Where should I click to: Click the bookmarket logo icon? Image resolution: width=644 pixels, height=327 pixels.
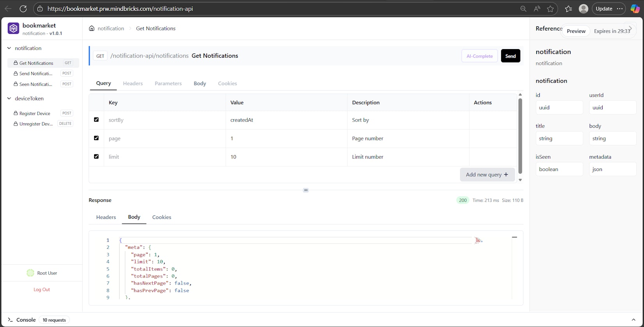tap(14, 28)
